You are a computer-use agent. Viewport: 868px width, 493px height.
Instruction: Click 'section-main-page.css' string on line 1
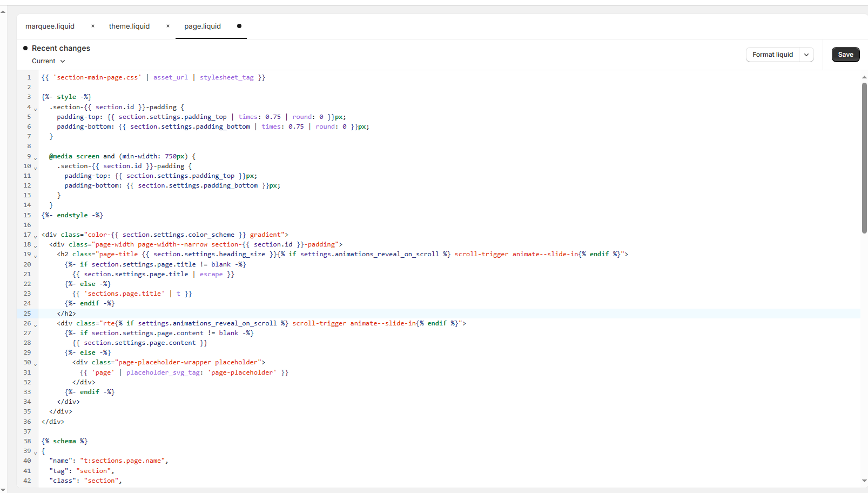[97, 77]
